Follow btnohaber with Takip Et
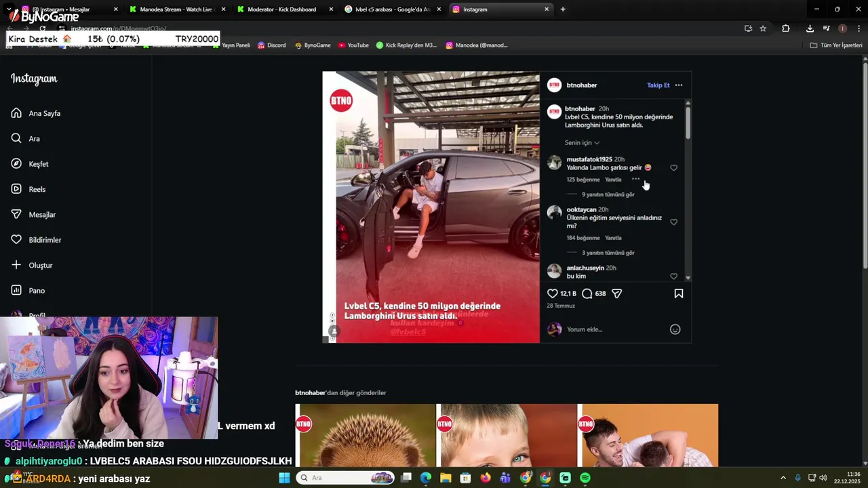The width and height of the screenshot is (868, 488). click(658, 85)
